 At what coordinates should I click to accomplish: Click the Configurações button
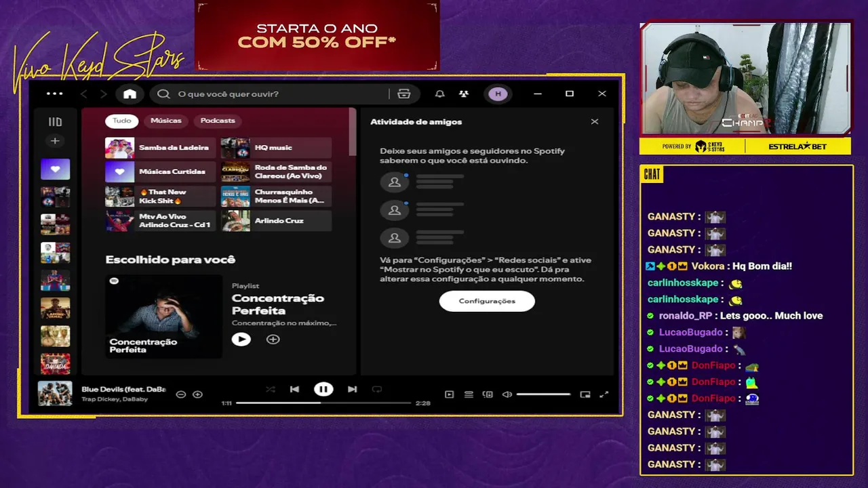coord(487,301)
